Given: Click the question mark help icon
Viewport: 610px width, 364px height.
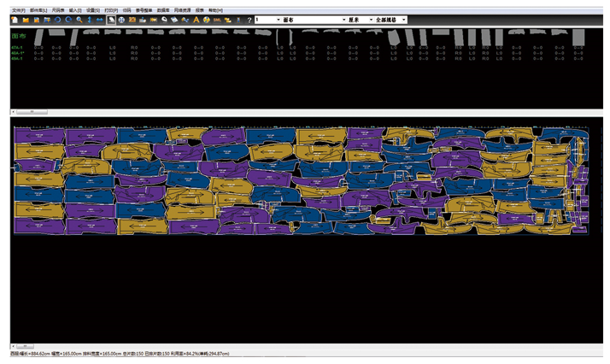Looking at the screenshot, I should pyautogui.click(x=249, y=19).
